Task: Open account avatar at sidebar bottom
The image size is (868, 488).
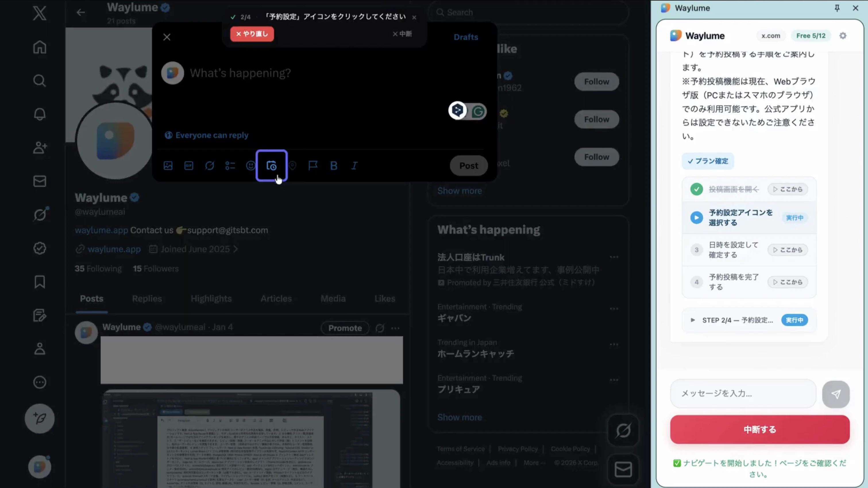Action: pos(39,467)
